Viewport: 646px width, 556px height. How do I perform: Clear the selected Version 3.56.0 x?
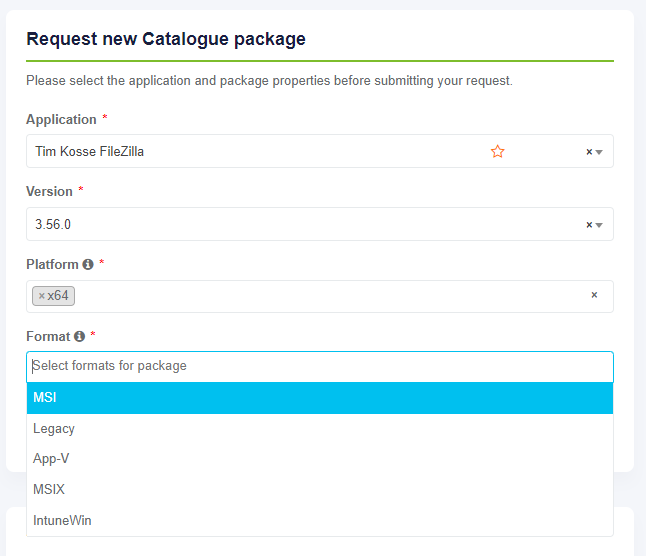tap(589, 225)
